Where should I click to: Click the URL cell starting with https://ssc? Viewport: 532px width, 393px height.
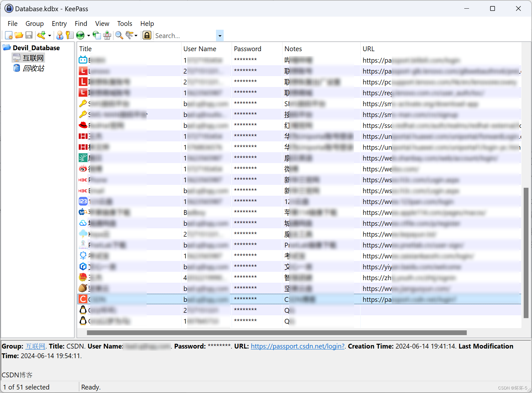441,125
